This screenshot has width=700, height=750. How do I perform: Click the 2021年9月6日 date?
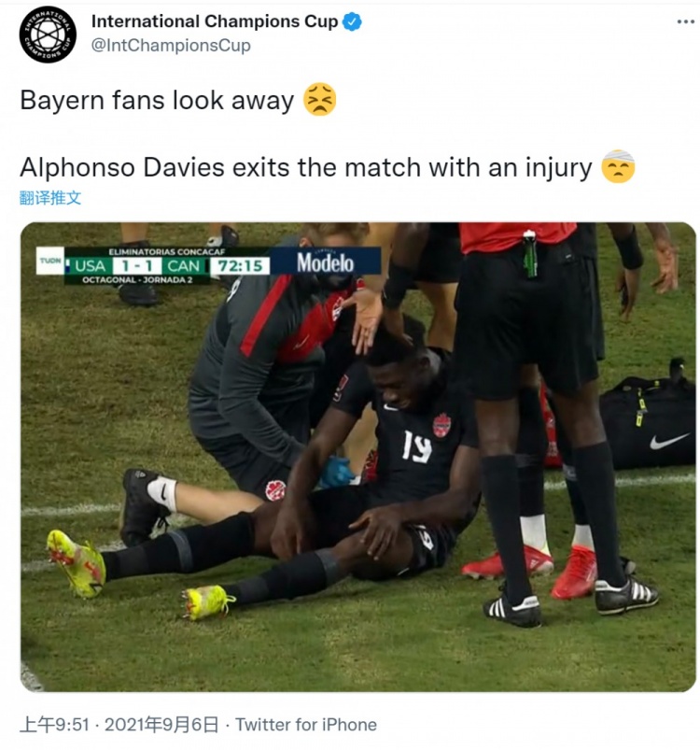click(x=161, y=724)
